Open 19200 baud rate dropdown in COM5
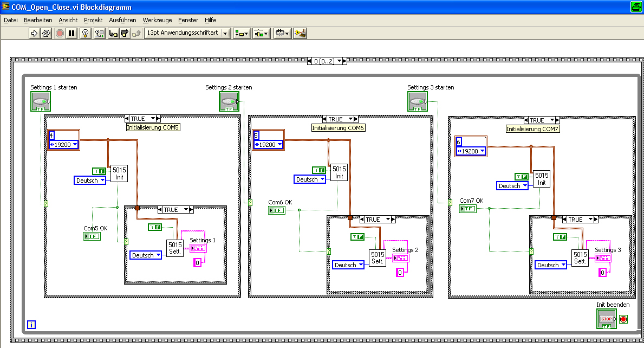The image size is (644, 348). pos(63,145)
